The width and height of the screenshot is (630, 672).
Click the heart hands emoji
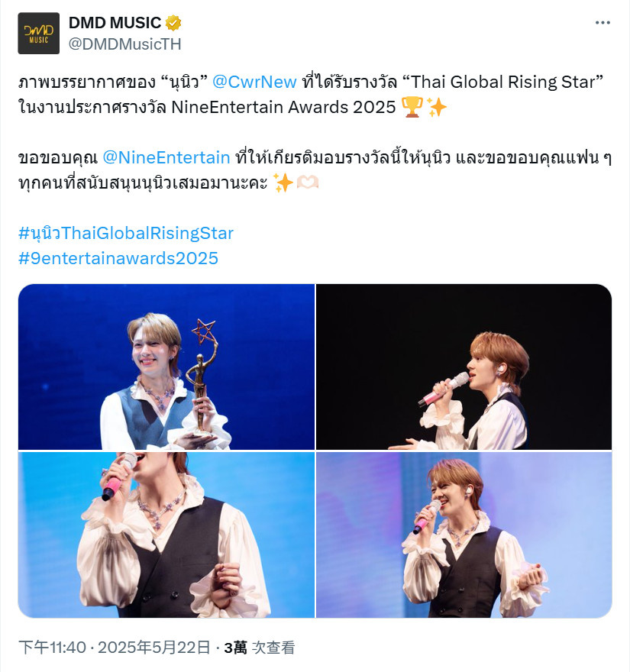[x=308, y=183]
